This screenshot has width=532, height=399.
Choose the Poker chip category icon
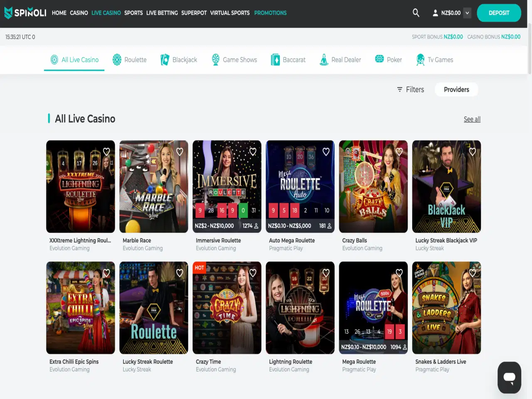[379, 59]
